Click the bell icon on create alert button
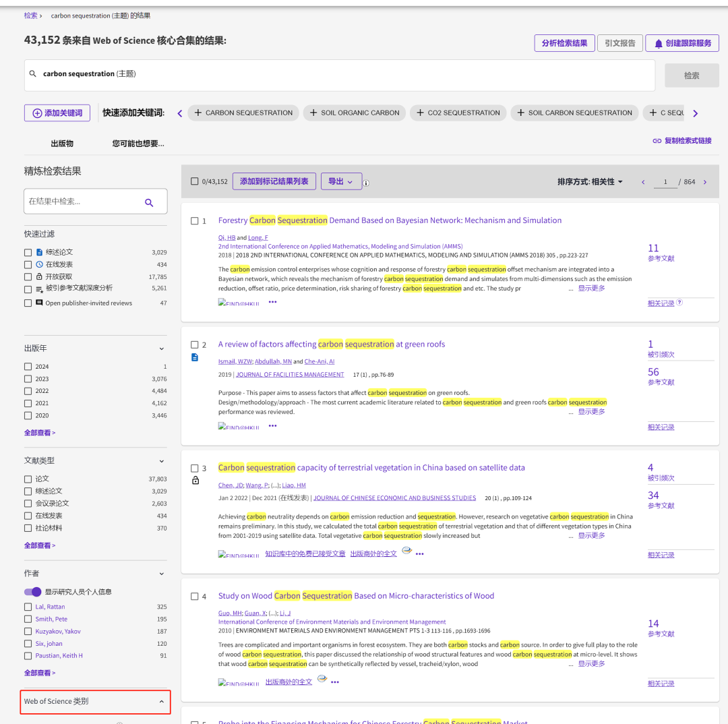 click(658, 43)
